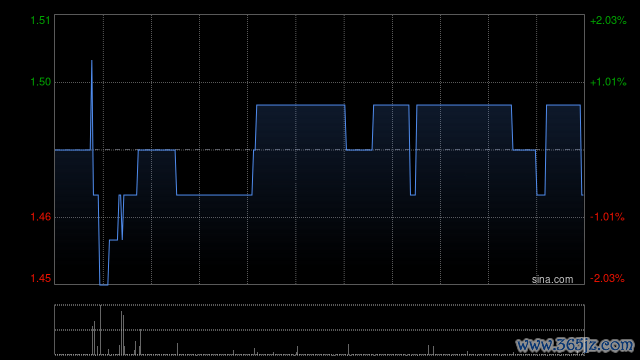Open the sina.com watermark link
The width and height of the screenshot is (640, 360).
tap(552, 280)
